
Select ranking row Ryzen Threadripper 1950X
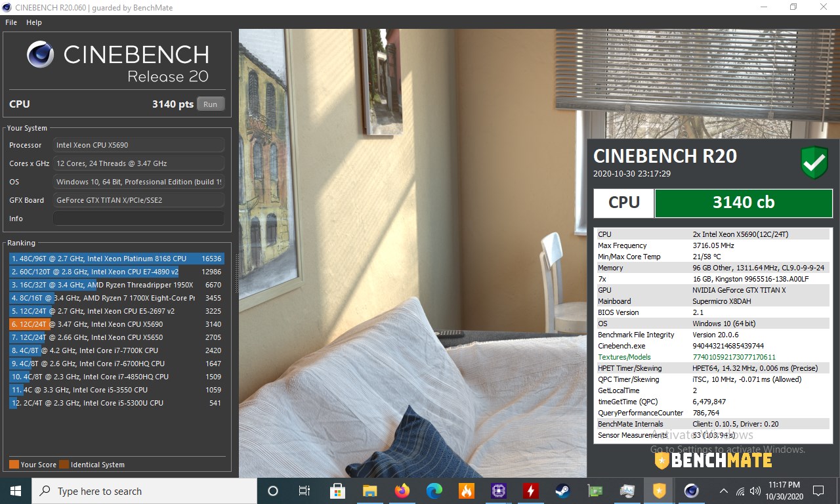tap(116, 285)
